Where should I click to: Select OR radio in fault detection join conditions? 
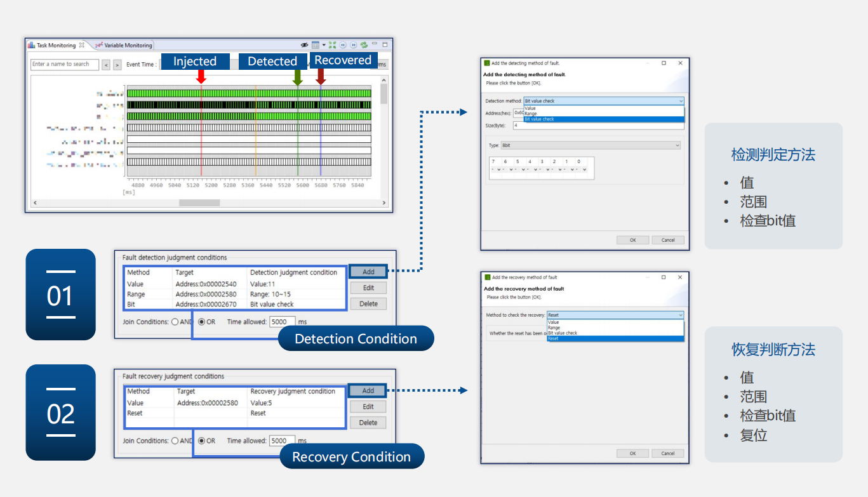tap(202, 322)
